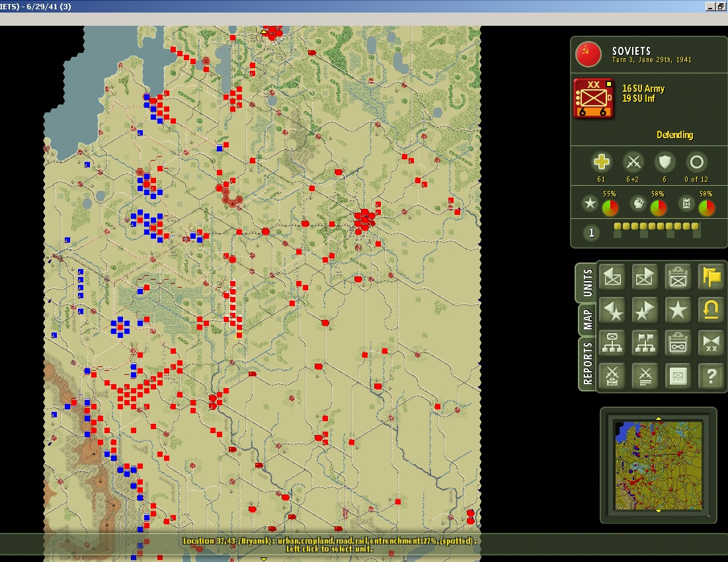Click the 58% supply pie gauge
Viewport: 728px width, 562px height.
point(707,208)
